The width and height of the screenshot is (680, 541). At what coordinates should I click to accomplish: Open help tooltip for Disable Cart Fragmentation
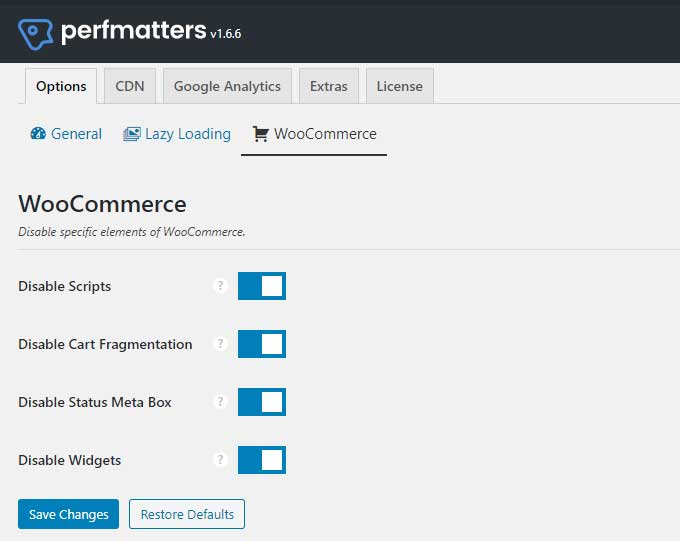220,344
